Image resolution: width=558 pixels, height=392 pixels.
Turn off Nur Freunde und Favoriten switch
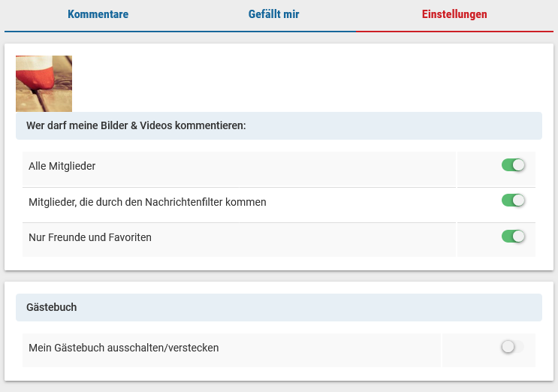pos(513,237)
